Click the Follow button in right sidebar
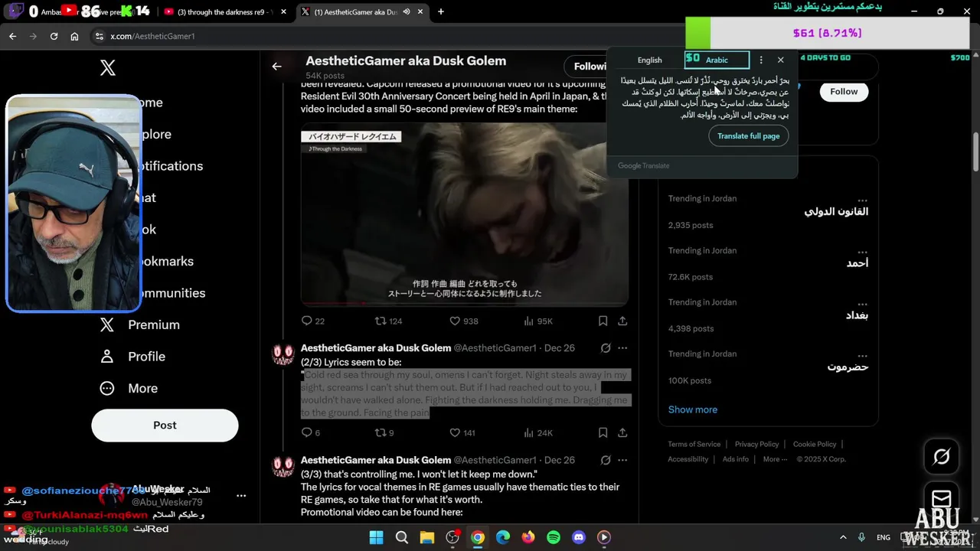 coord(844,91)
